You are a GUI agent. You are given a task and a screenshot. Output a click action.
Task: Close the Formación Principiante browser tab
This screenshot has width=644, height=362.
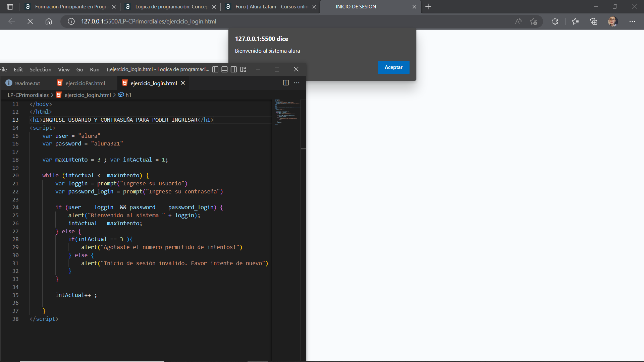[x=114, y=7]
